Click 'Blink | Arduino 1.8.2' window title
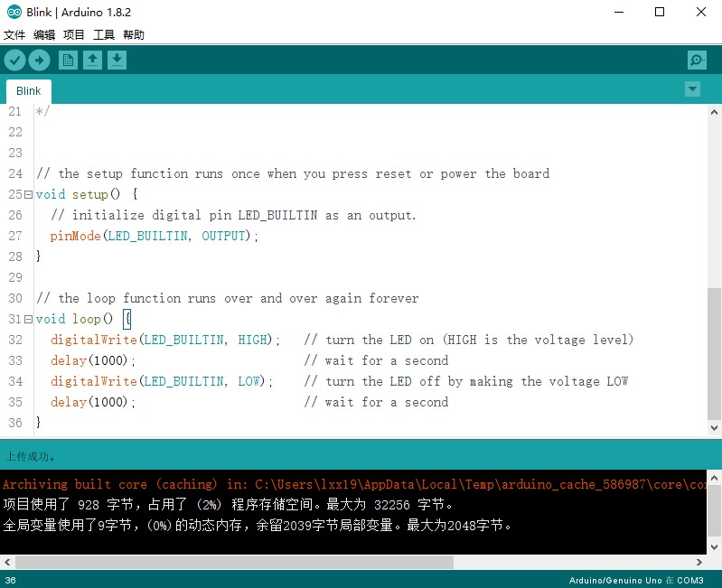This screenshot has height=588, width=722. tap(79, 12)
